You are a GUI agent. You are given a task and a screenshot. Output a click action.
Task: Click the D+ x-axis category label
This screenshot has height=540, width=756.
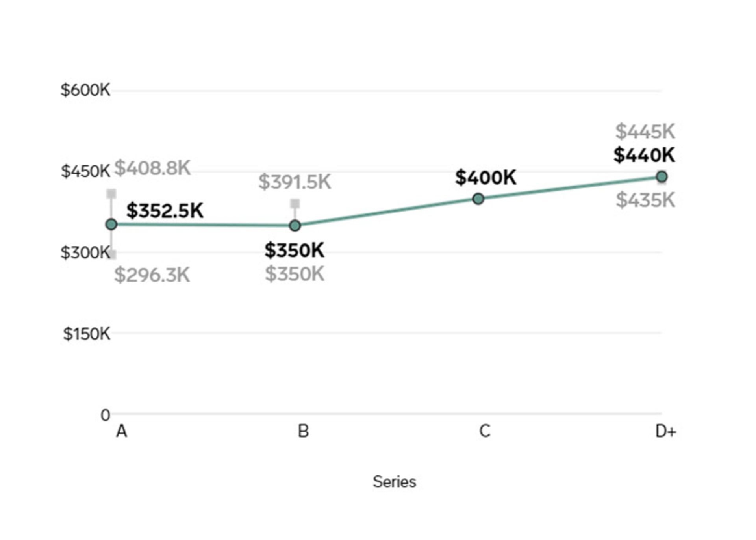pos(665,432)
